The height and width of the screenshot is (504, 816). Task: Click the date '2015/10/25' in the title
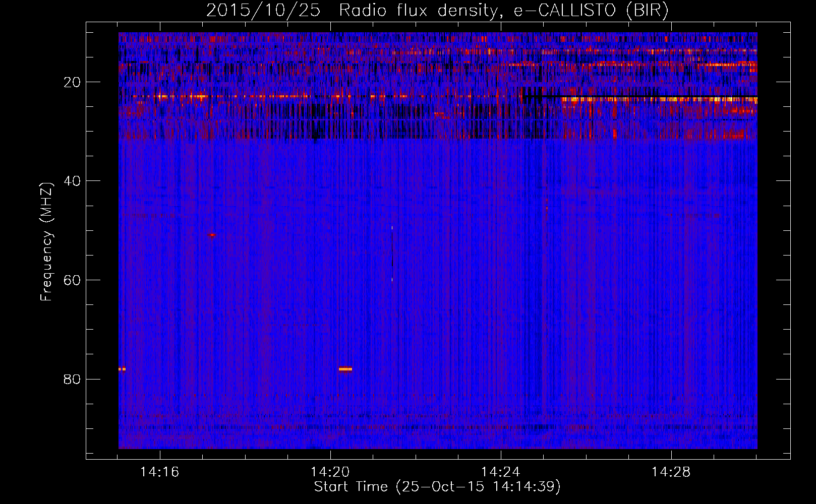263,11
